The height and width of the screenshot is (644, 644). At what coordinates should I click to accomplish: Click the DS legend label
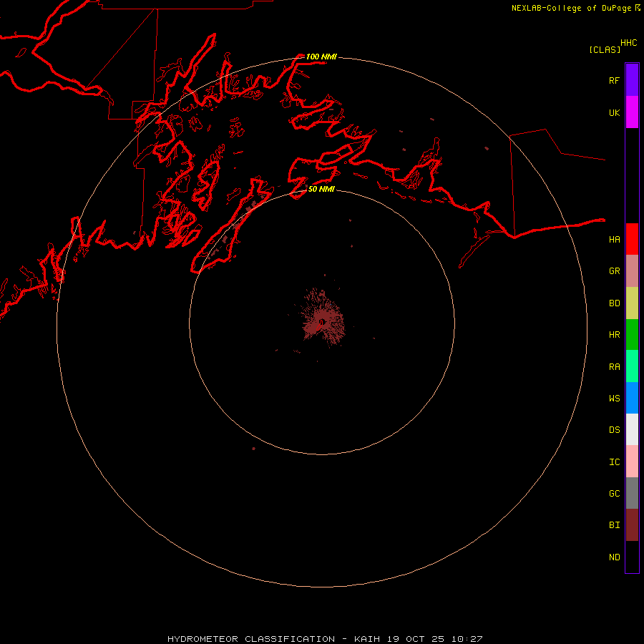[x=614, y=430]
